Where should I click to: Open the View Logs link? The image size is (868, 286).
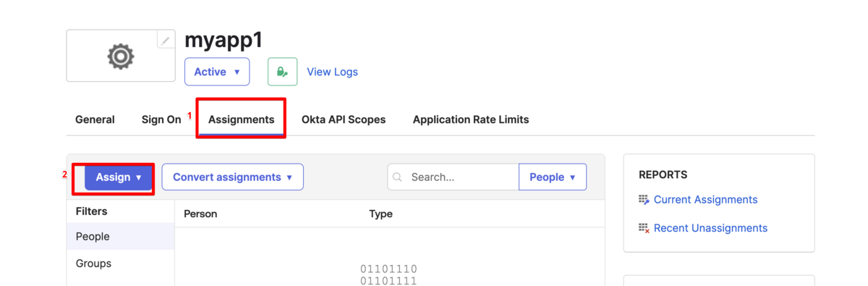pyautogui.click(x=332, y=72)
